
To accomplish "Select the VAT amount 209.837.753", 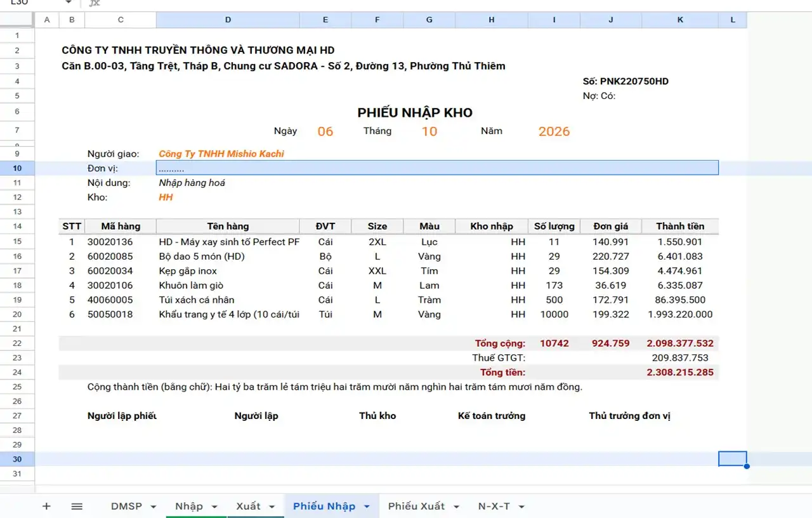I will [x=680, y=358].
